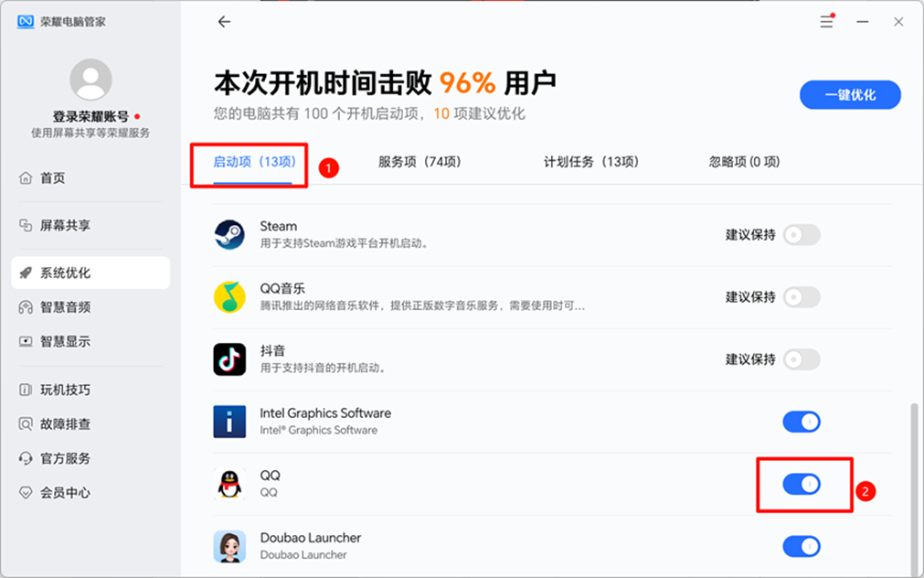
Task: Turn off Intel Graphics Software startup
Action: click(x=802, y=422)
